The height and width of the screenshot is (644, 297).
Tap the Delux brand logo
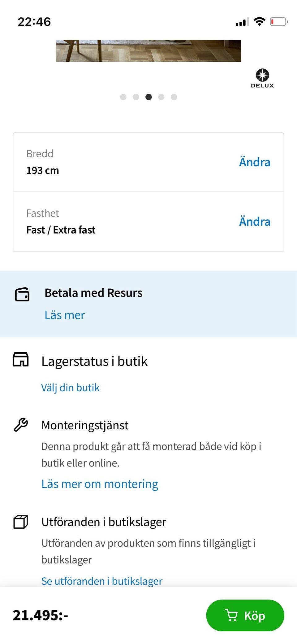coord(262,78)
